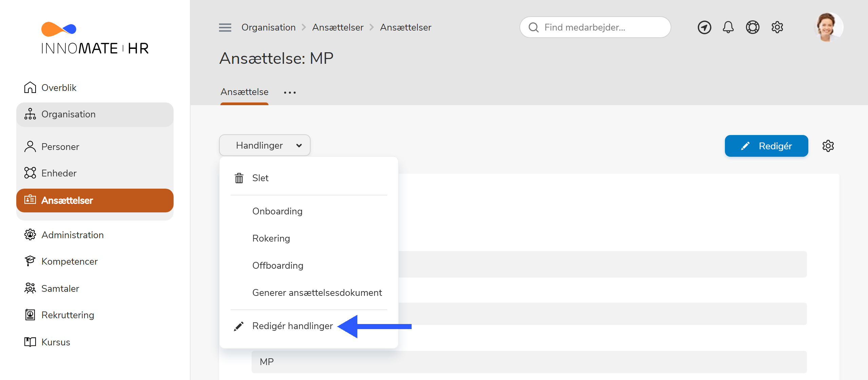Open the Handlinger dropdown
Viewport: 868px width, 380px height.
coord(264,145)
